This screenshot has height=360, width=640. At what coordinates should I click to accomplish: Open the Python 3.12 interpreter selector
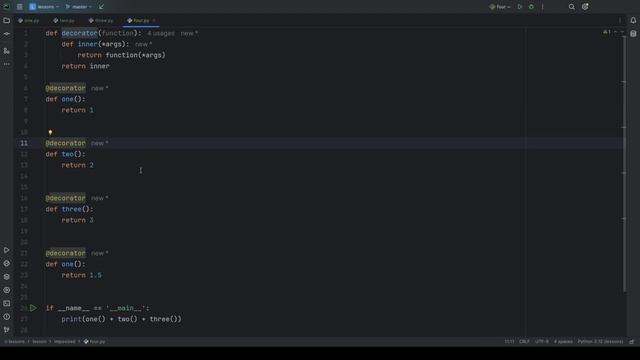coord(600,341)
